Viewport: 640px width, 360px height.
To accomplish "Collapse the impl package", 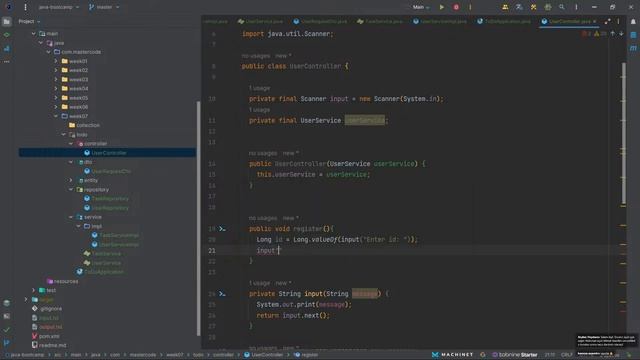I will click(x=78, y=226).
